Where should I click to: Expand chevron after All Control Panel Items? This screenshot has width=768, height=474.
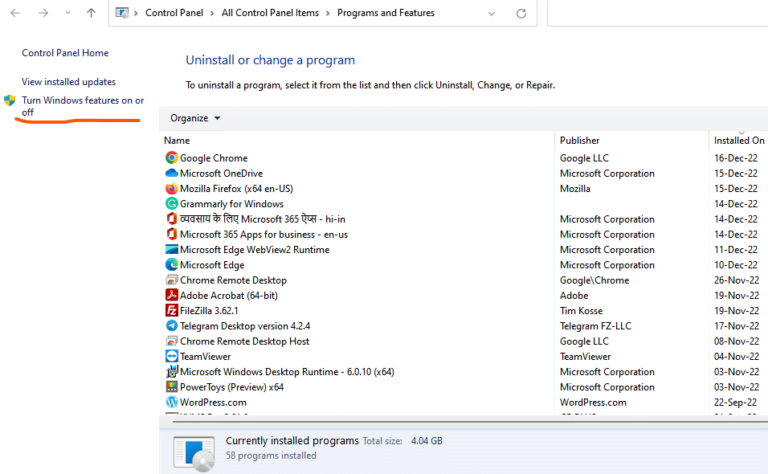point(328,13)
